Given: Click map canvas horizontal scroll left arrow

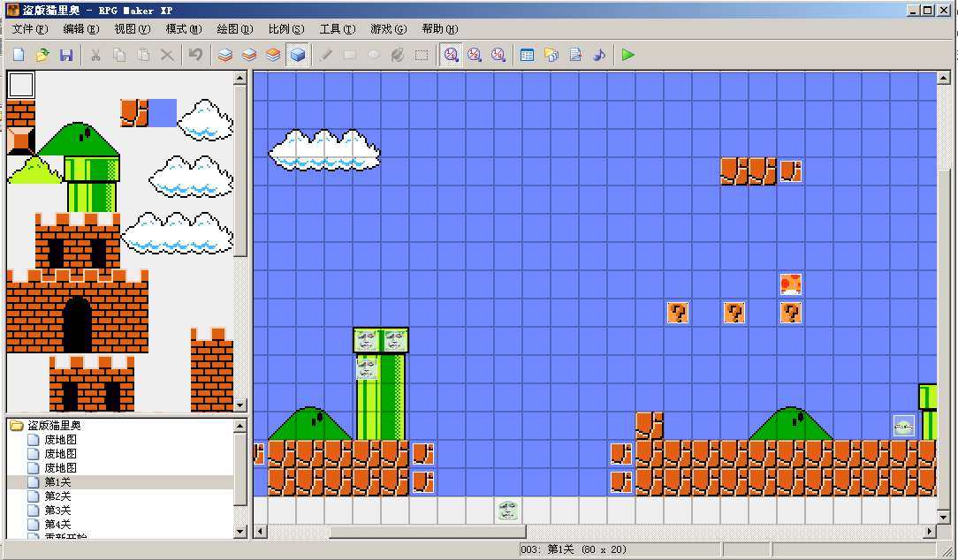Looking at the screenshot, I should pos(261,532).
